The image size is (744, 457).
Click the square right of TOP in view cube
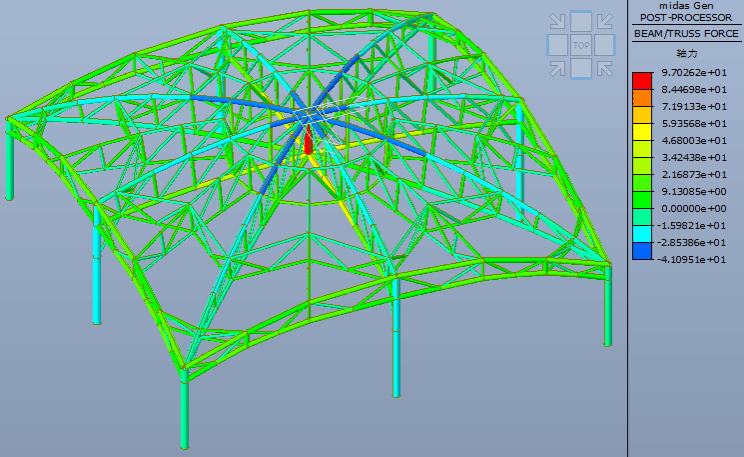(x=605, y=45)
